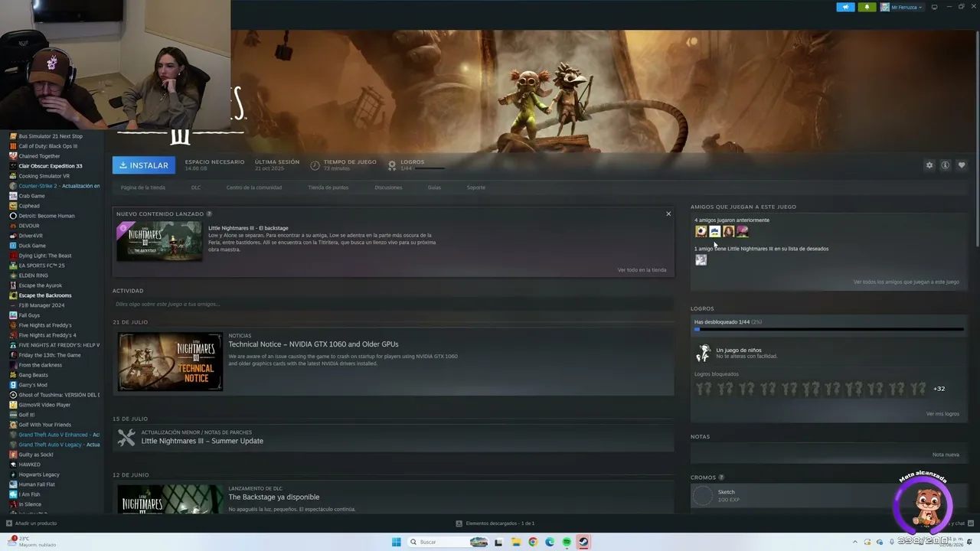Open the El backstage DLC thumbnail
The image size is (980, 551).
159,241
